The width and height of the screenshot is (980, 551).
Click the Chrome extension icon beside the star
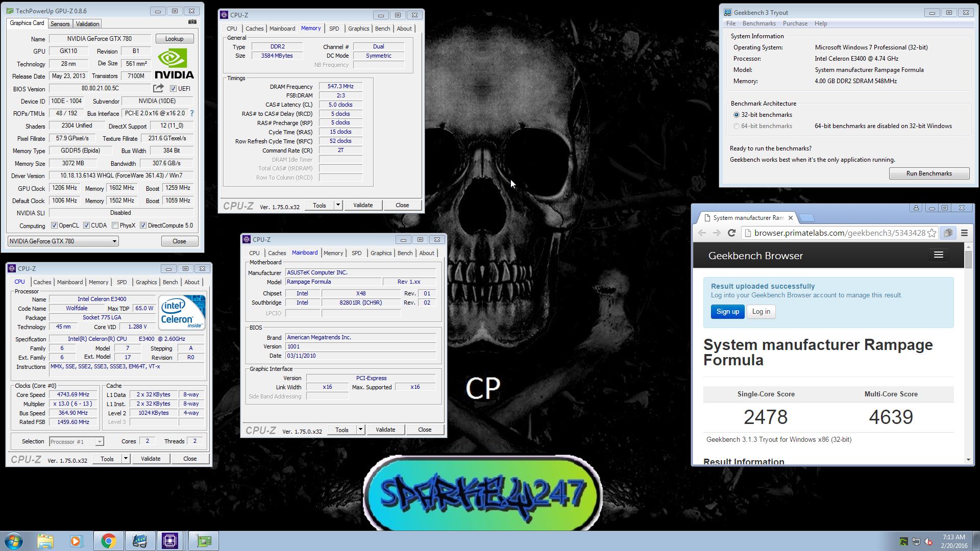tap(948, 233)
